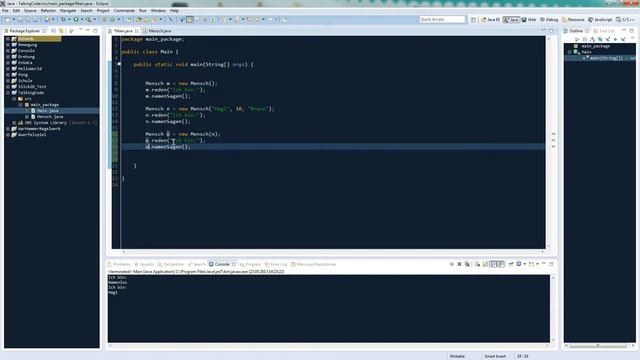Open the Display Selected Console dropdown

[x=524, y=264]
